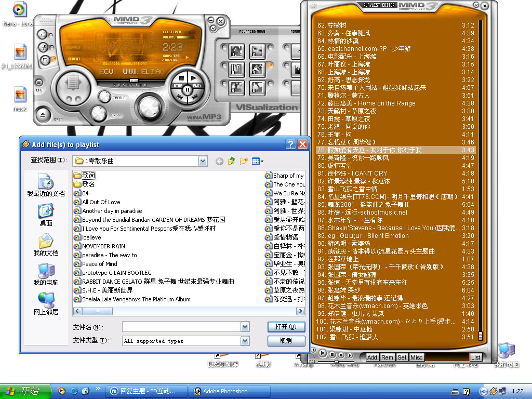Create new folder icon in dialog

click(x=244, y=161)
